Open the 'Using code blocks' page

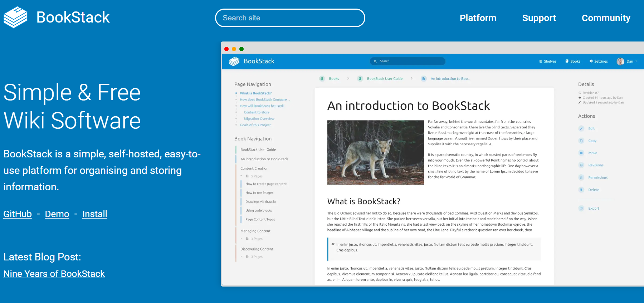coord(259,211)
